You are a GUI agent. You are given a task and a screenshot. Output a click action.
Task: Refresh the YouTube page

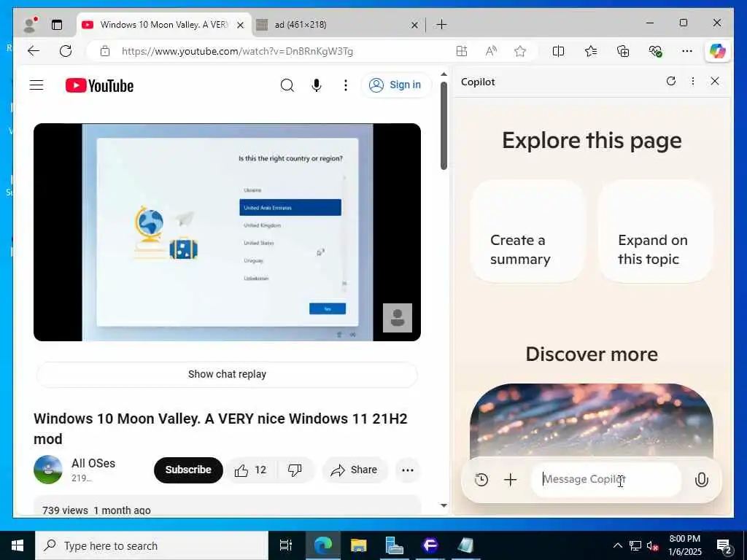66,51
